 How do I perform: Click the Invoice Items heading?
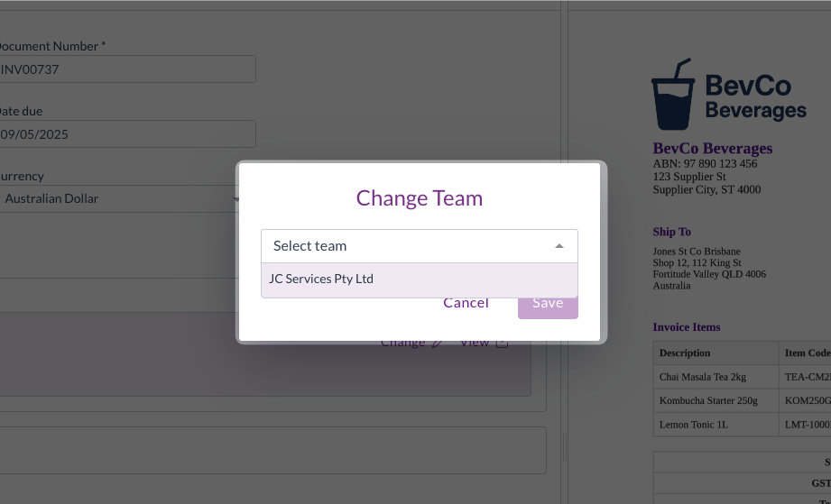tap(687, 327)
